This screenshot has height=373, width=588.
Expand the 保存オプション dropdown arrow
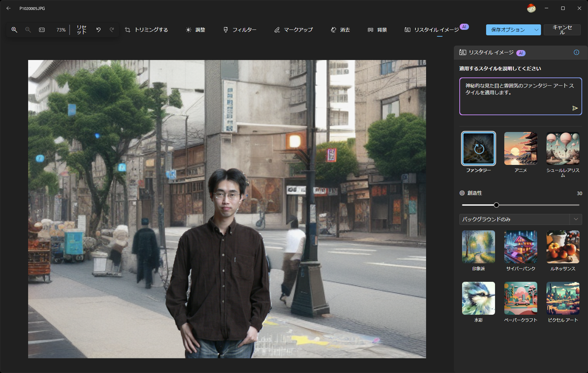click(x=536, y=30)
